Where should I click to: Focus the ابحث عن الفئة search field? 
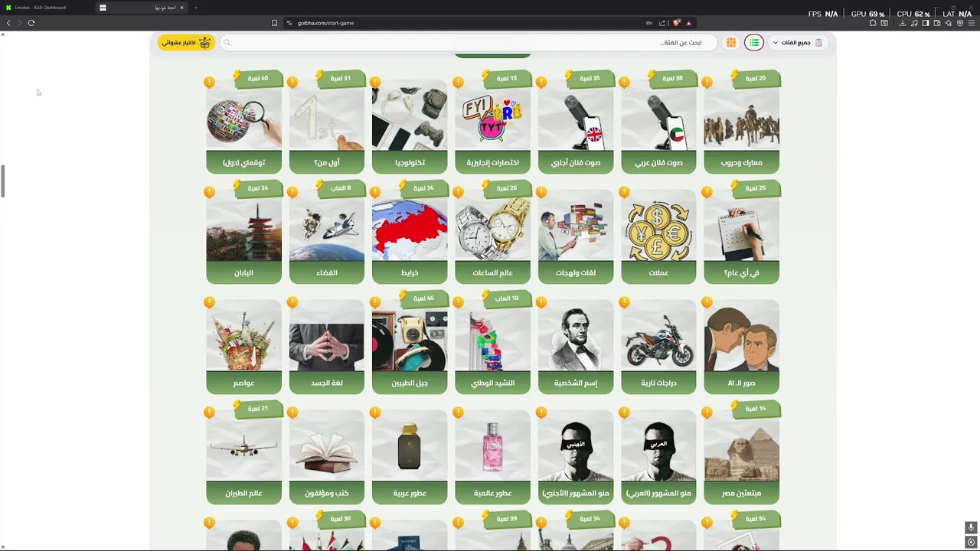469,43
